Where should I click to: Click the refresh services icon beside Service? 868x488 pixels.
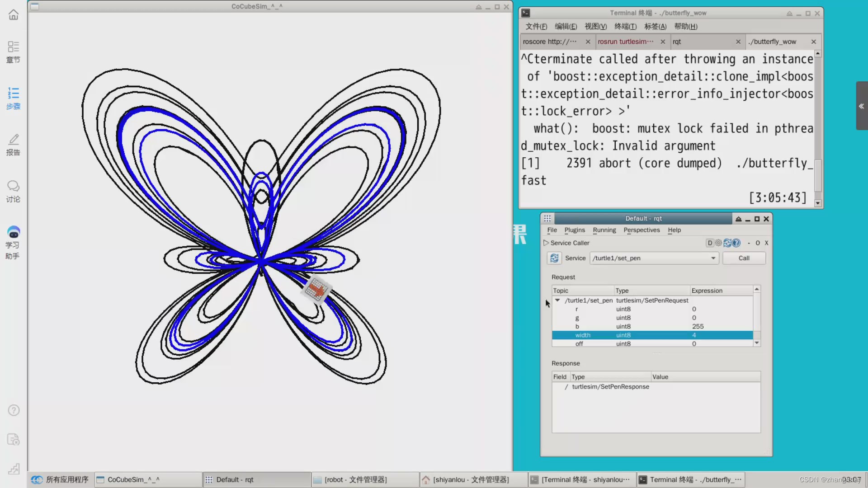click(554, 258)
